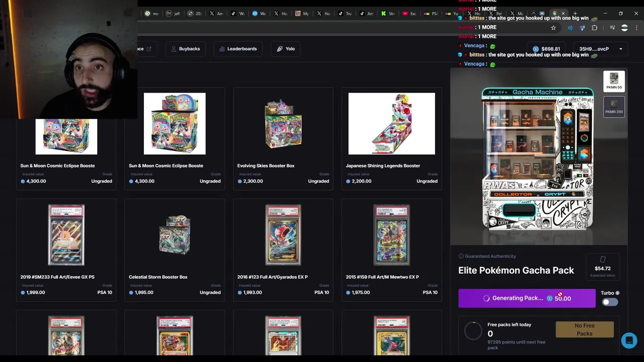644x362 pixels.
Task: Click the No Free Packs button
Action: click(585, 330)
